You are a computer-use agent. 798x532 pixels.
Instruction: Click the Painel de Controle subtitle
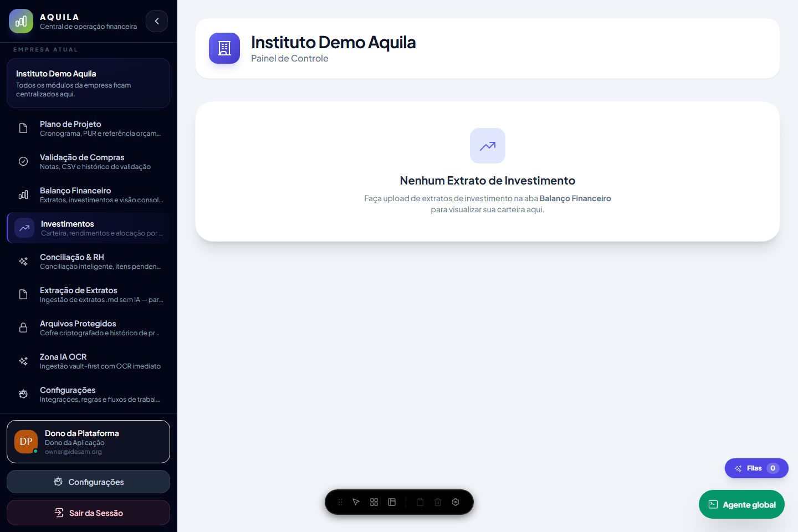coord(289,59)
